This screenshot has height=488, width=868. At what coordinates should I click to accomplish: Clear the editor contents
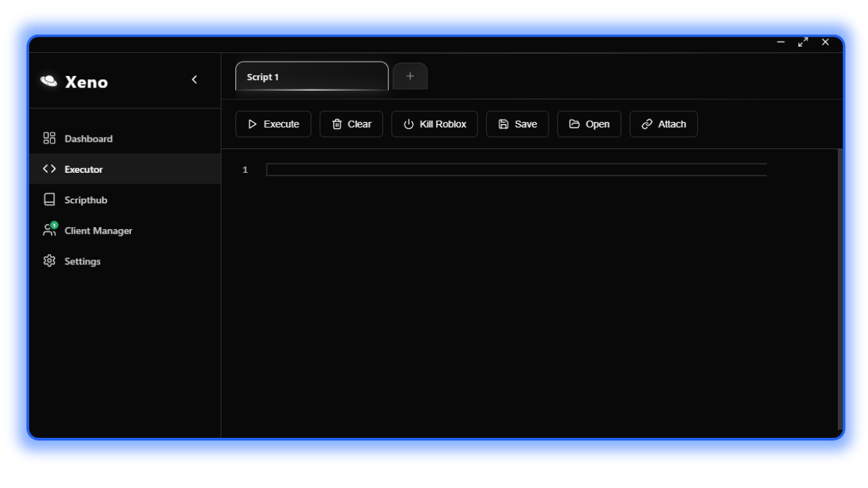click(x=351, y=124)
